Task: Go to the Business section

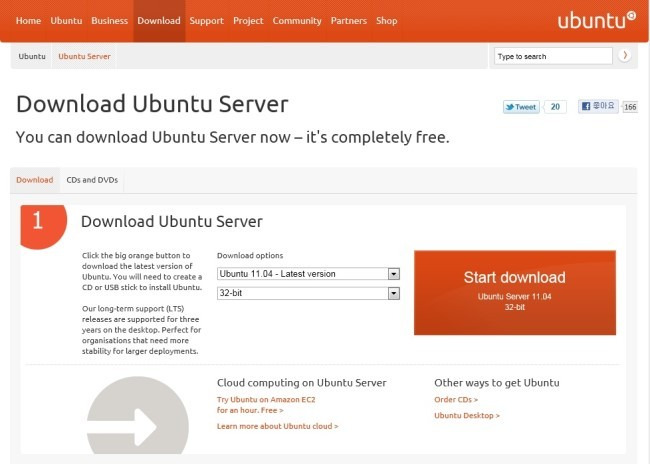Action: click(109, 21)
